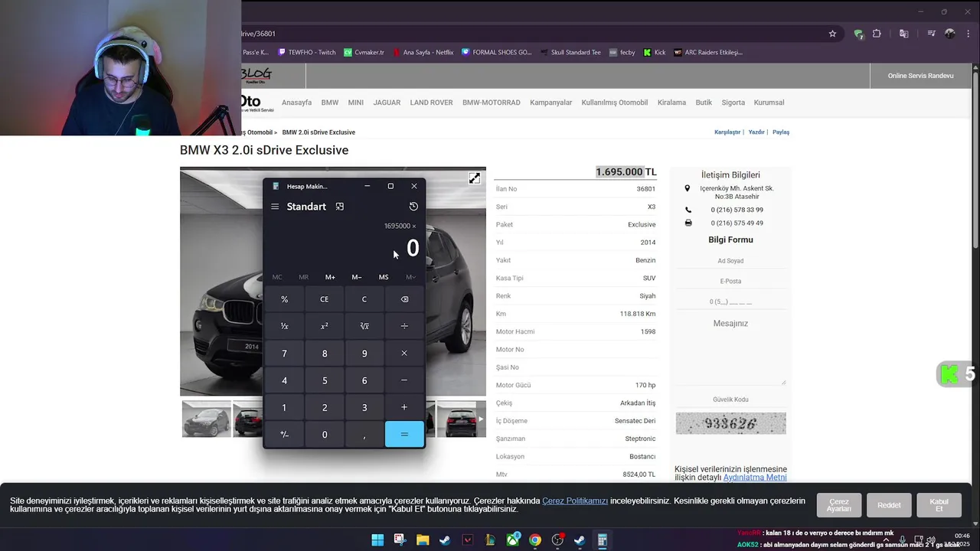Click the Yazdır print link
This screenshot has height=551, width=980.
pyautogui.click(x=756, y=132)
